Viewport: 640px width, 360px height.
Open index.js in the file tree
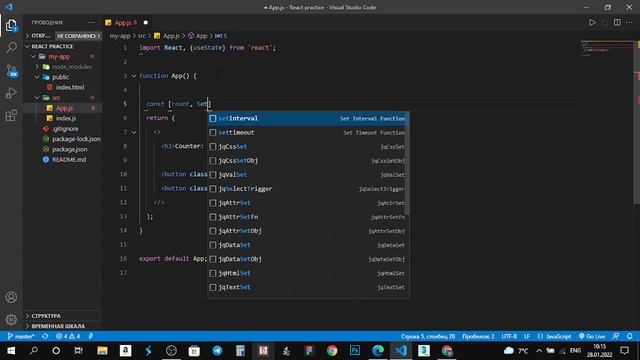66,118
